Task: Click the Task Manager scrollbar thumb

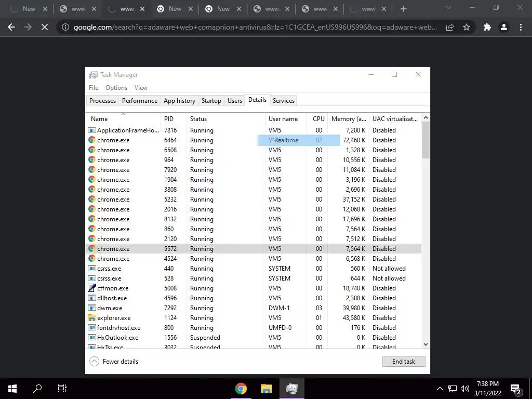Action: pyautogui.click(x=425, y=140)
